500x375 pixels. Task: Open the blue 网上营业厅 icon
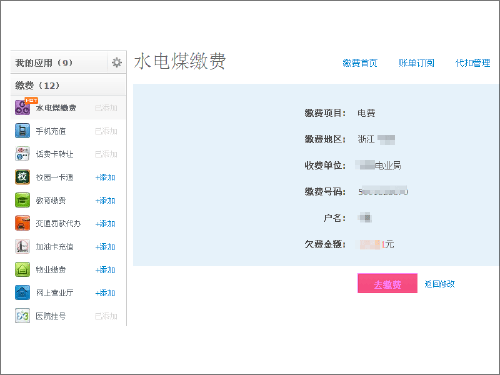tap(22, 292)
